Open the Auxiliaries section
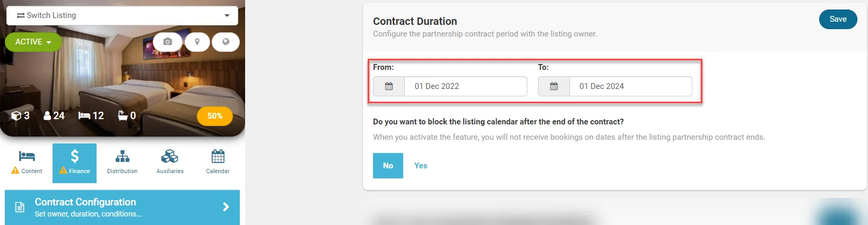The image size is (868, 225). [170, 163]
